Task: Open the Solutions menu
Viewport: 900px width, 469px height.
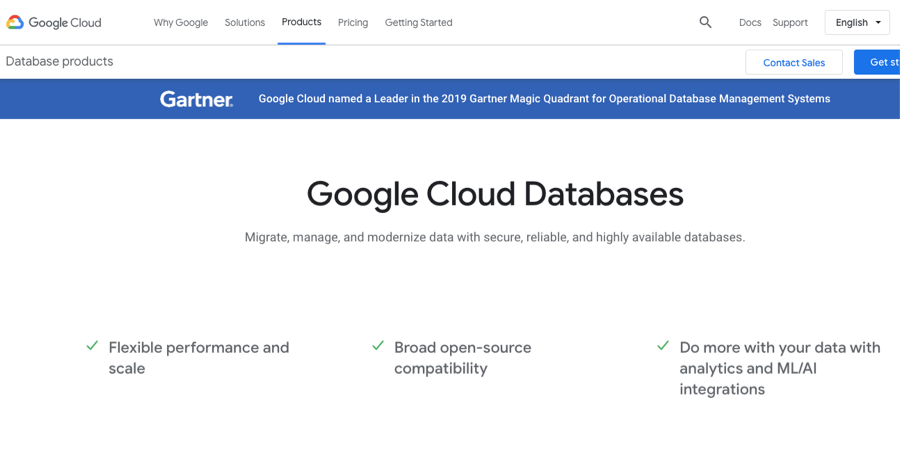Action: click(x=245, y=22)
